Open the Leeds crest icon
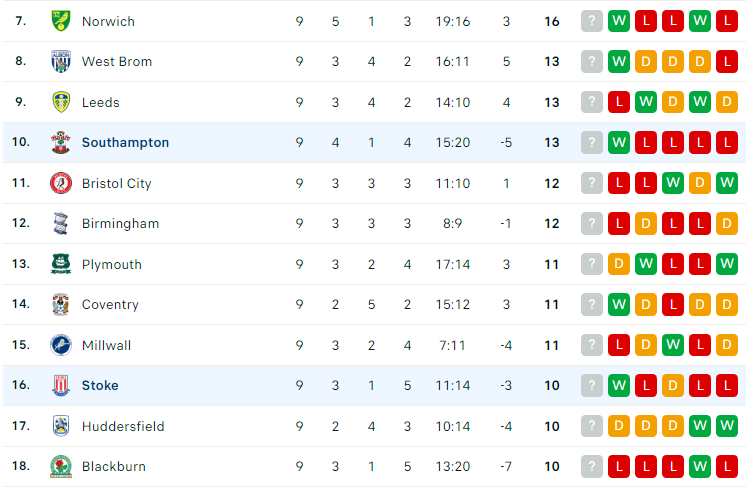The image size is (746, 487). pyautogui.click(x=61, y=102)
